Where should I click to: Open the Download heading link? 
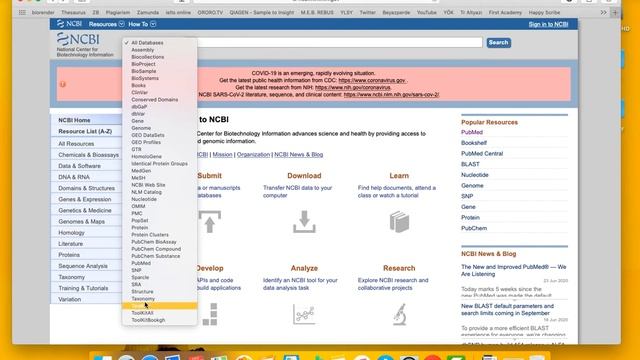pyautogui.click(x=304, y=176)
